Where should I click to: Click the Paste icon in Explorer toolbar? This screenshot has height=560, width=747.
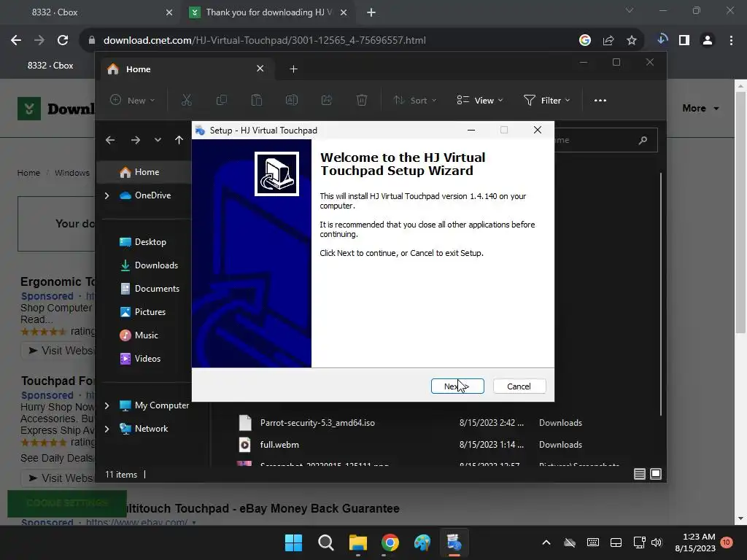click(256, 100)
